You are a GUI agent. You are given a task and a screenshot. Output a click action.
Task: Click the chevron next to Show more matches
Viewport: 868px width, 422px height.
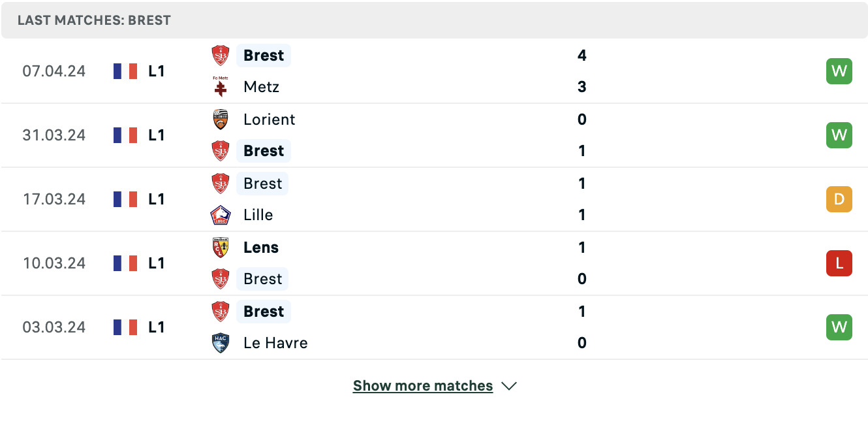coord(509,386)
